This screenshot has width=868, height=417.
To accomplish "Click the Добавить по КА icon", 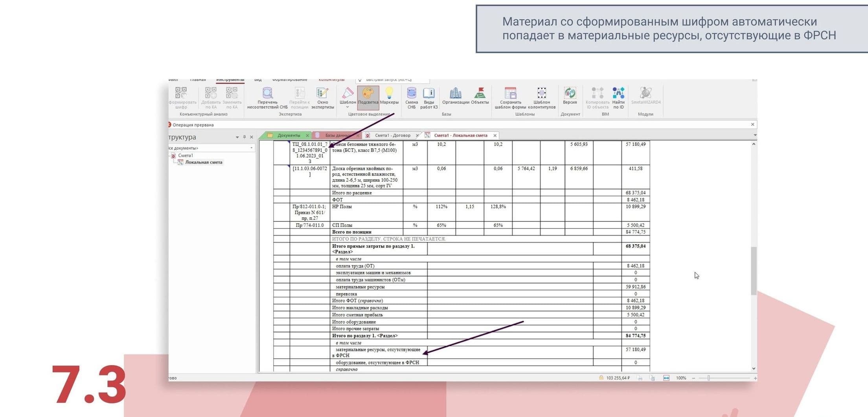I will click(211, 97).
